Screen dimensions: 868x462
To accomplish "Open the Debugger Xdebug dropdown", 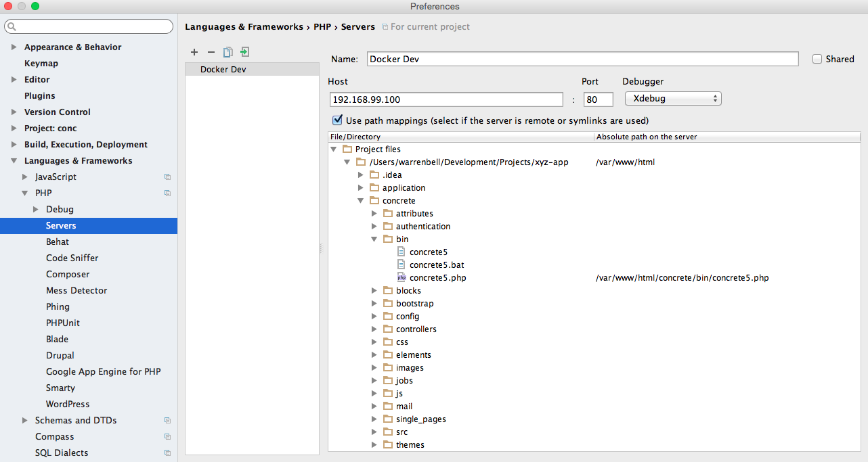I will [x=673, y=99].
